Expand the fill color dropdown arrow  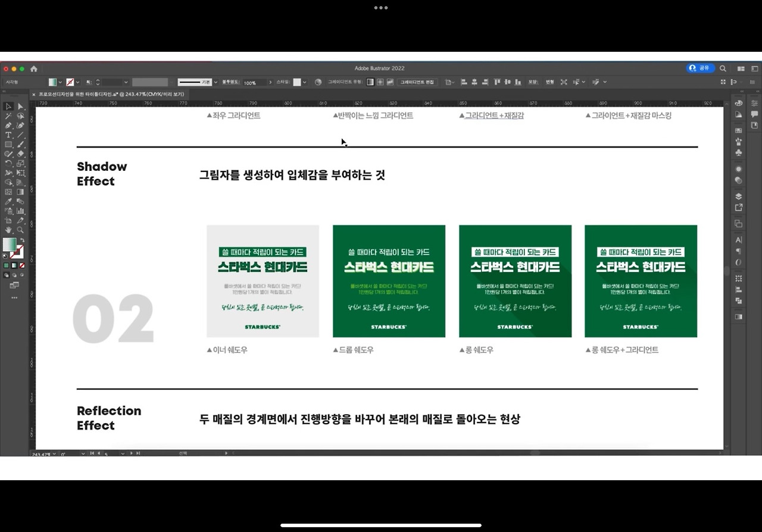tap(60, 82)
